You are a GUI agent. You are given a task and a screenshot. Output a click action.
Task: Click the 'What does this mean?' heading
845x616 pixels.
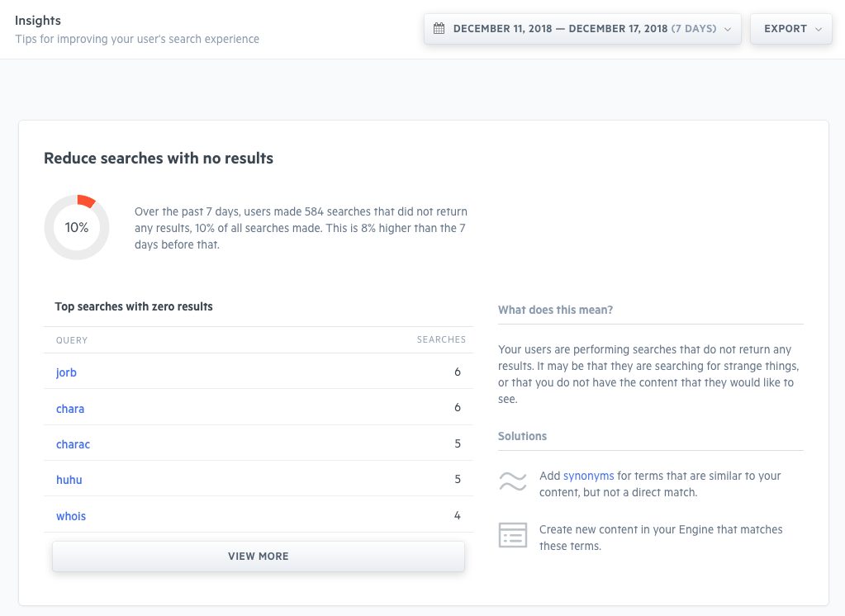click(556, 310)
